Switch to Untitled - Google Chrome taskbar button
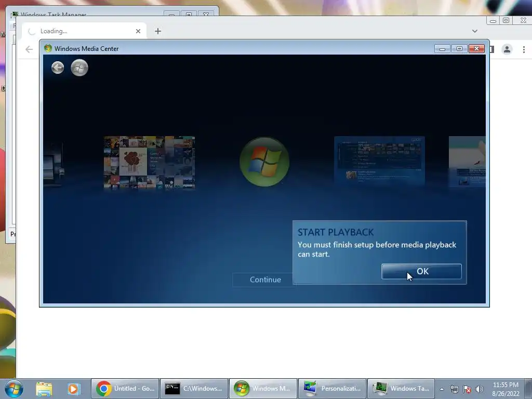Image resolution: width=532 pixels, height=399 pixels. 125,389
